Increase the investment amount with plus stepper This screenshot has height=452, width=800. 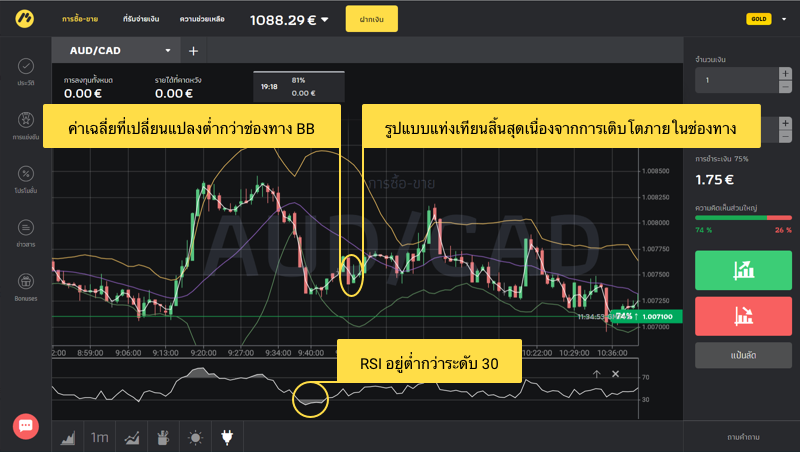click(785, 73)
